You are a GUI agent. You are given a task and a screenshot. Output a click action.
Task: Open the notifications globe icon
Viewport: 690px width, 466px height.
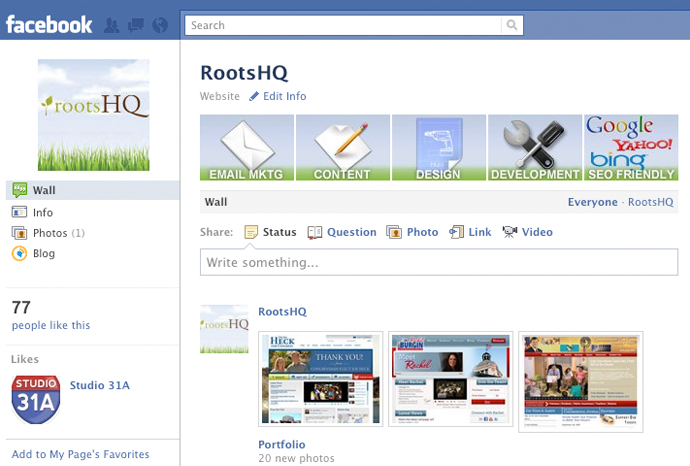[160, 25]
